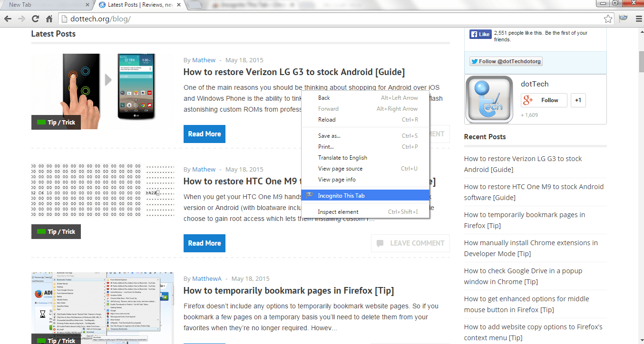Viewport: 644px width, 344px height.
Task: Close the New Tab tab
Action: click(88, 5)
